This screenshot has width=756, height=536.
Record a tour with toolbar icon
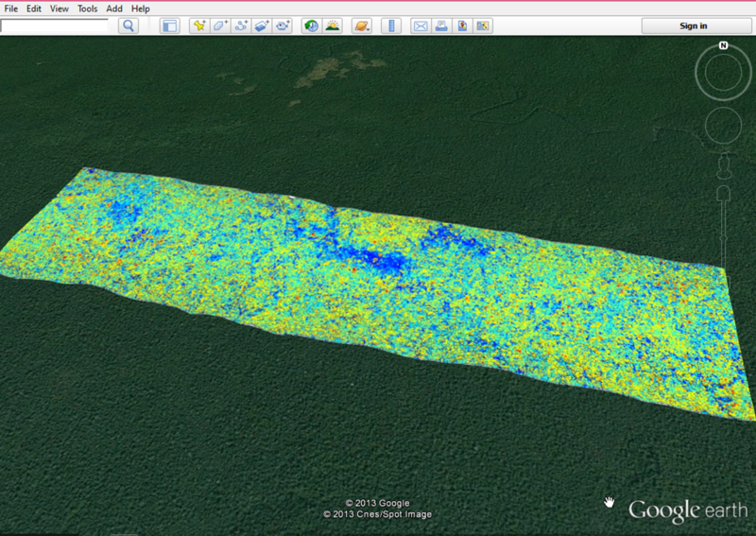tap(283, 26)
